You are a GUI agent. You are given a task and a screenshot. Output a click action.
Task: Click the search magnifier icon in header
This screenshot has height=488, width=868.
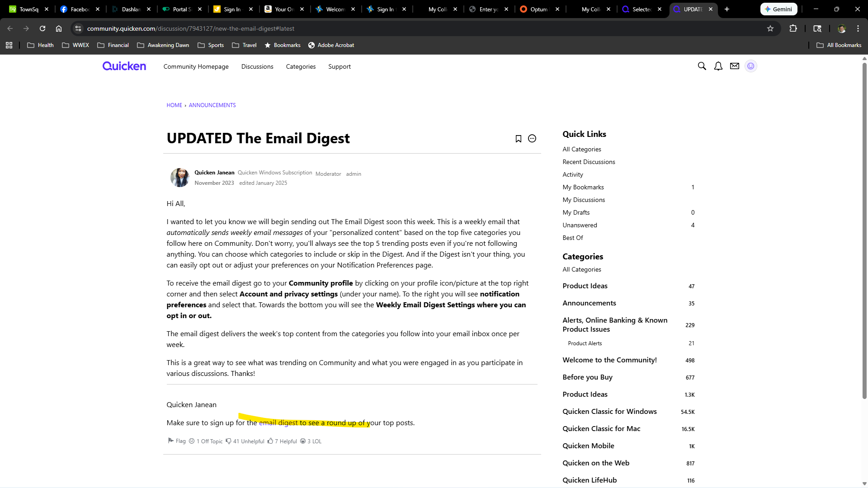click(x=702, y=66)
